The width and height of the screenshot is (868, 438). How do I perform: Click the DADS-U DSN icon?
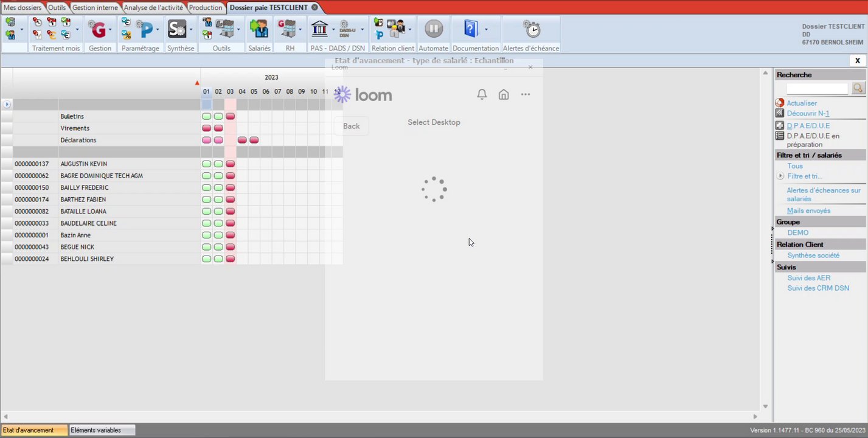pos(348,29)
